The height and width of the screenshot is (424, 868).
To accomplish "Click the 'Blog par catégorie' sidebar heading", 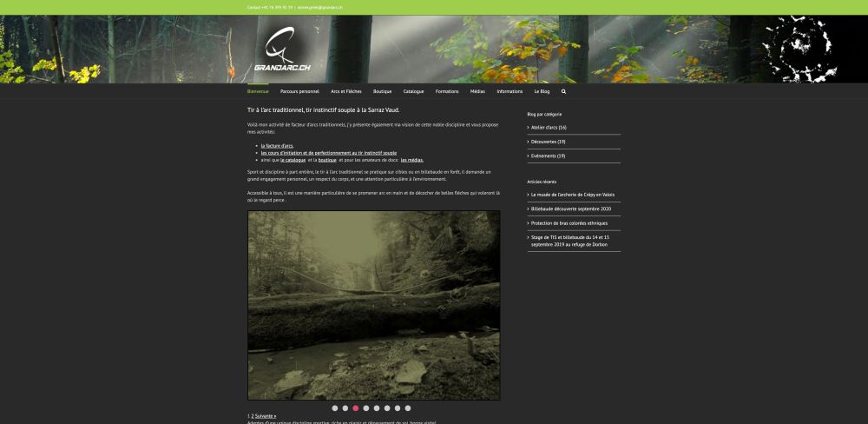I will (545, 114).
